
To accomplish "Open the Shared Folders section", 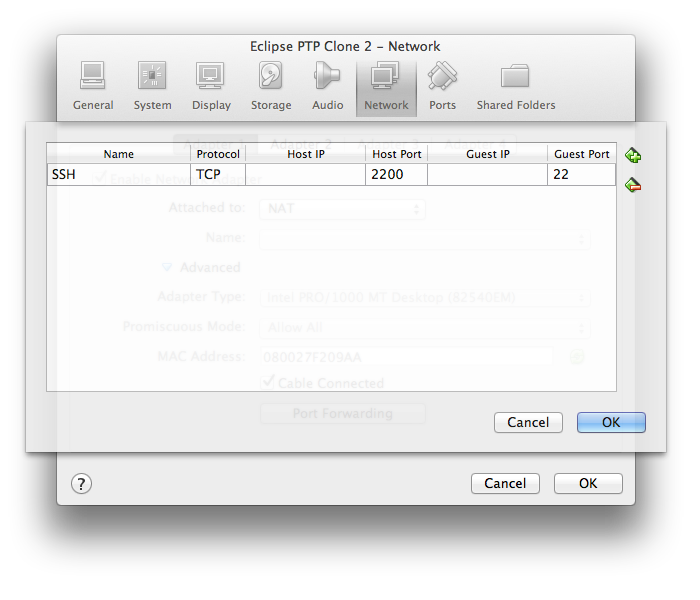I will pos(515,86).
